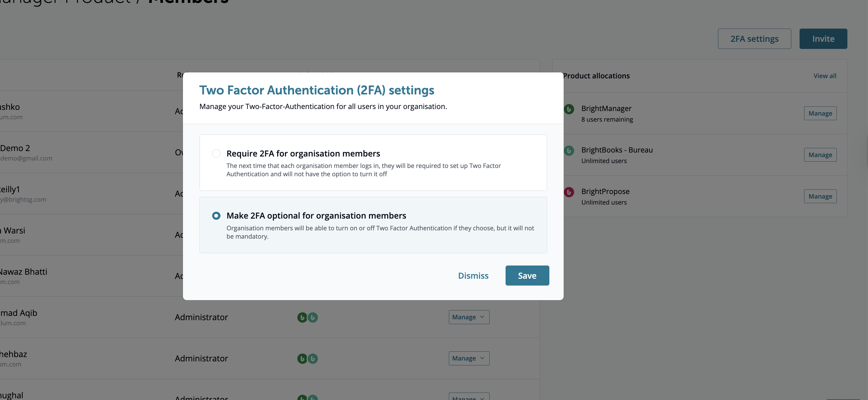Select Make 2FA optional radio button
This screenshot has width=868, height=400.
[216, 215]
